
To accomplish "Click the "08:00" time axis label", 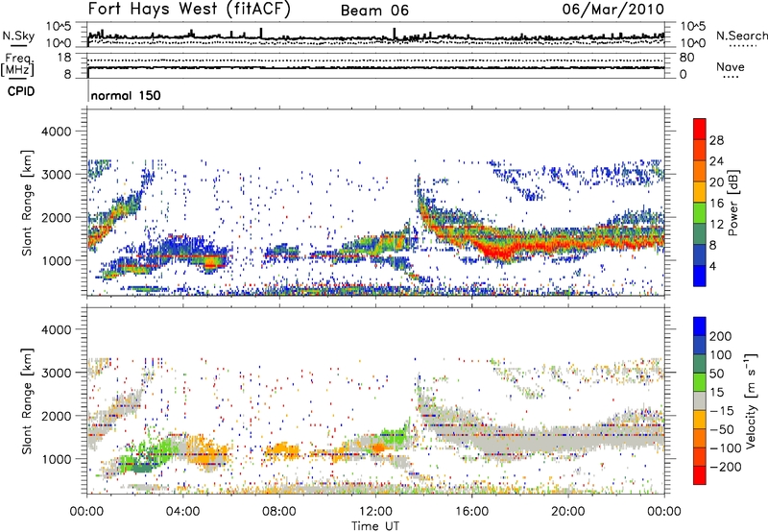I will [278, 512].
